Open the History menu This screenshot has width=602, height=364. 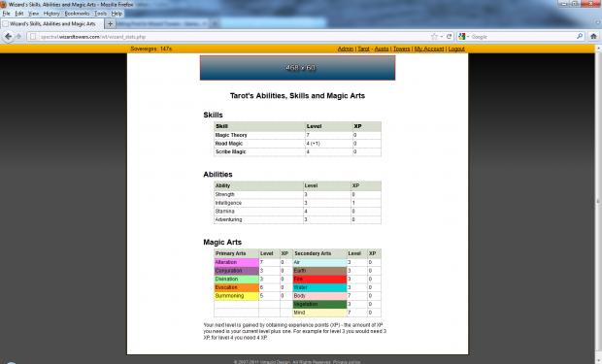click(x=51, y=14)
